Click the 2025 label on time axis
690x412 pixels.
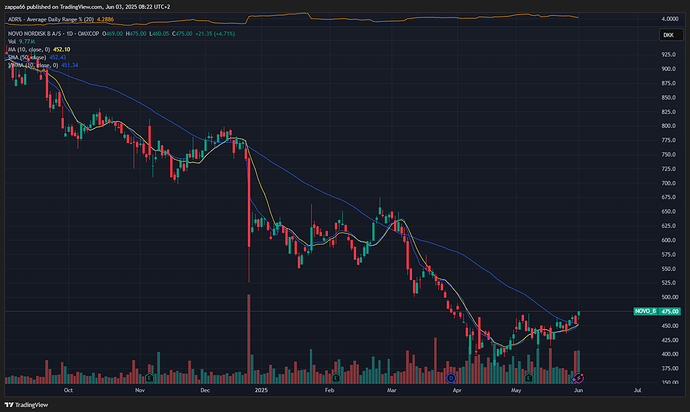[261, 390]
